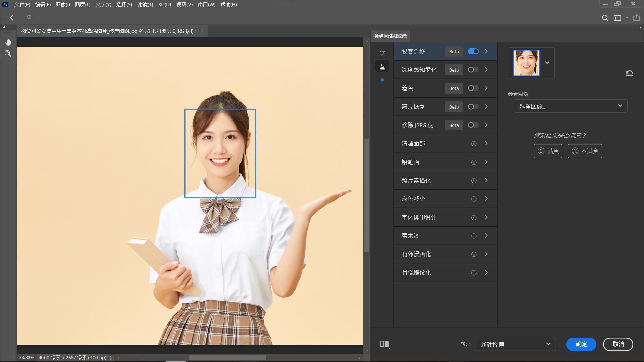Open the 新建图层 output dropdown
644x362 pixels.
tap(516, 344)
